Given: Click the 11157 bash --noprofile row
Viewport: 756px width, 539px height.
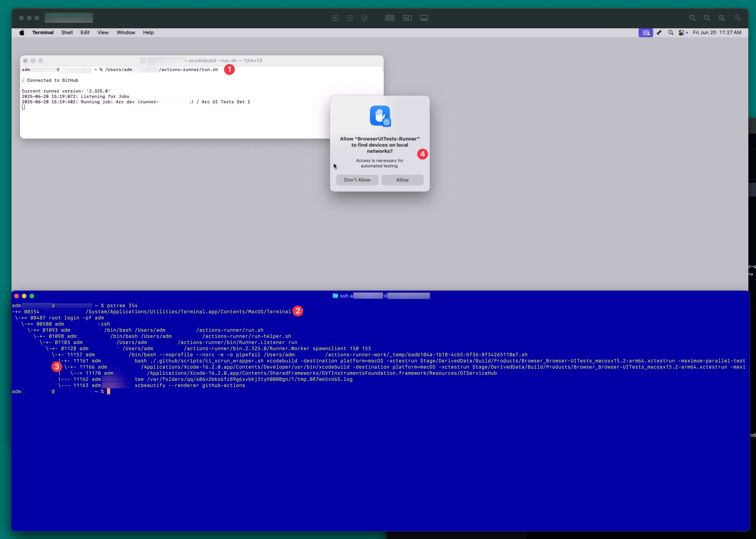Looking at the screenshot, I should click(x=290, y=355).
